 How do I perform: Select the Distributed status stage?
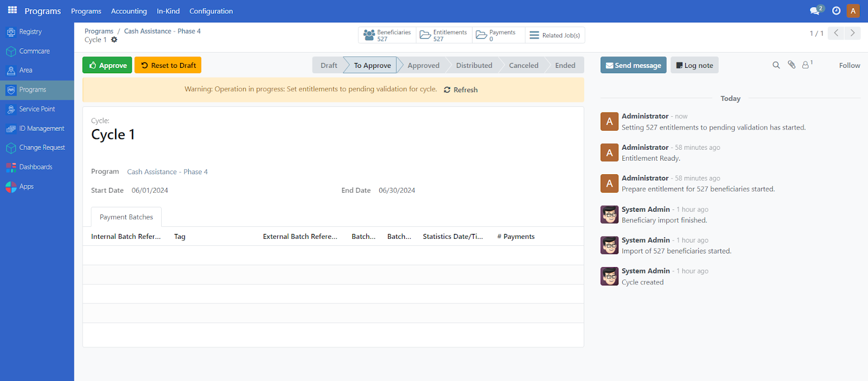(474, 65)
